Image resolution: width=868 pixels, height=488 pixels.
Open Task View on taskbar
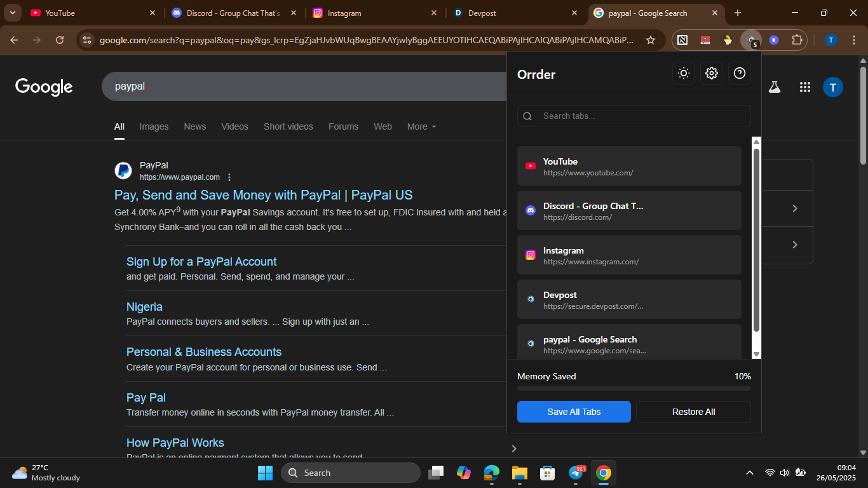coord(436,473)
